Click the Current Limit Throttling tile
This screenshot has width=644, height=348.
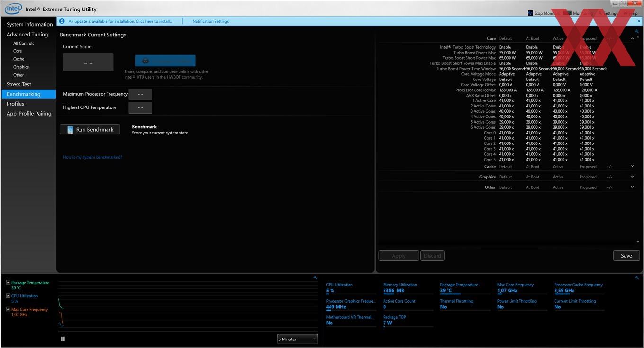tap(580, 304)
